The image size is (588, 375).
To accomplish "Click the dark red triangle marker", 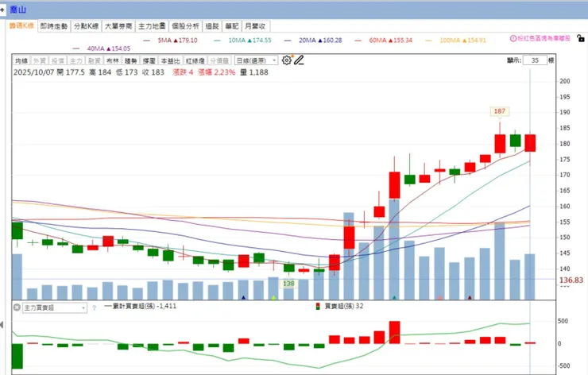I will (x=470, y=297).
